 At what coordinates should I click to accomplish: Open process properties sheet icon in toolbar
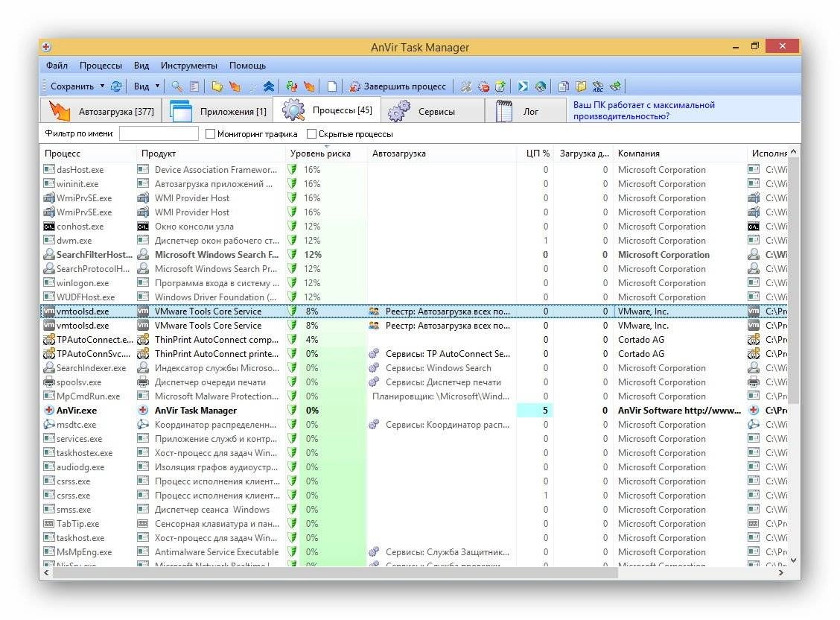(x=194, y=86)
